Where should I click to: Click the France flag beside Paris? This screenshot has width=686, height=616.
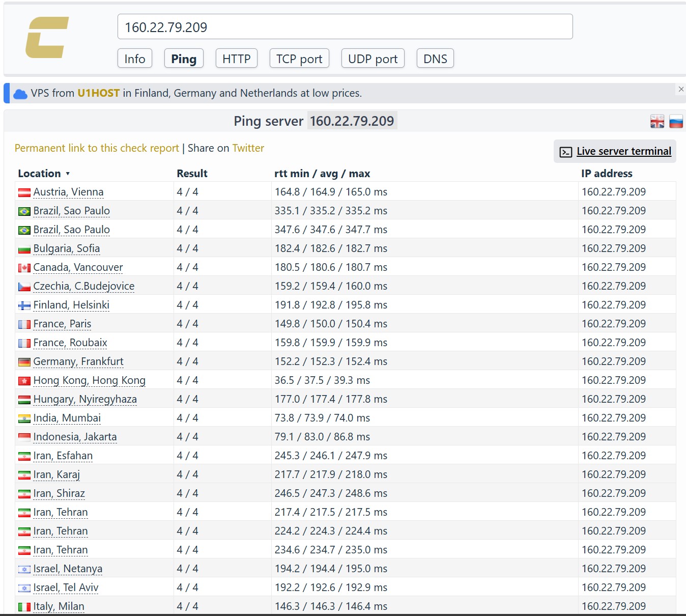24,324
